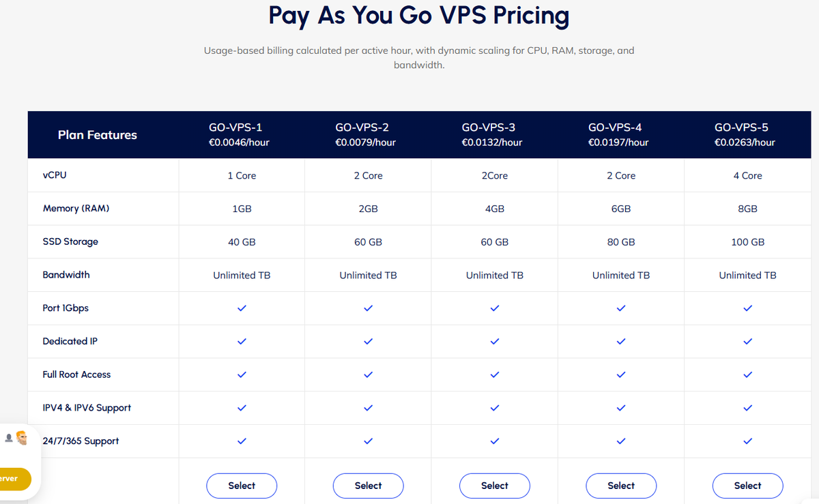
Task: Click GO-VPS-1 24/7/365 Support checkmark
Action: click(x=242, y=441)
